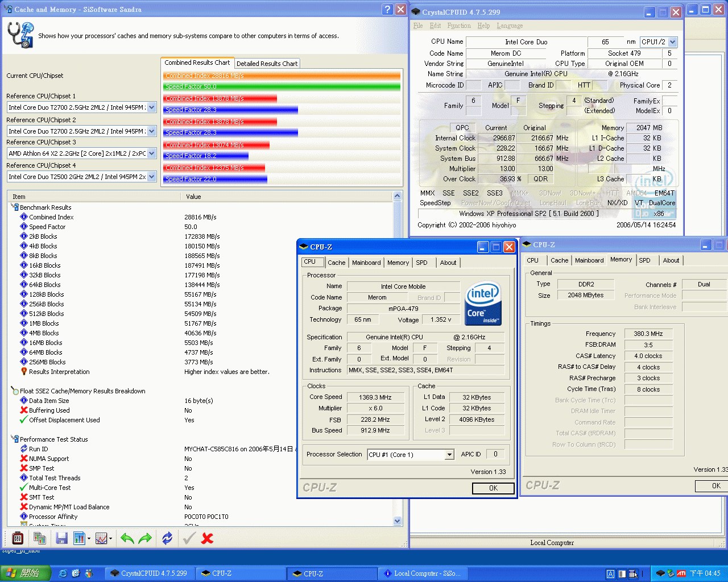Image resolution: width=728 pixels, height=582 pixels.
Task: Open the Windows Start button
Action: 26,573
